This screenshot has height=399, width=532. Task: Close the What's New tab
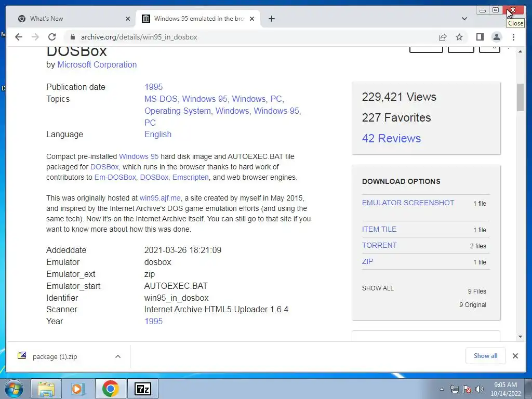pos(128,19)
